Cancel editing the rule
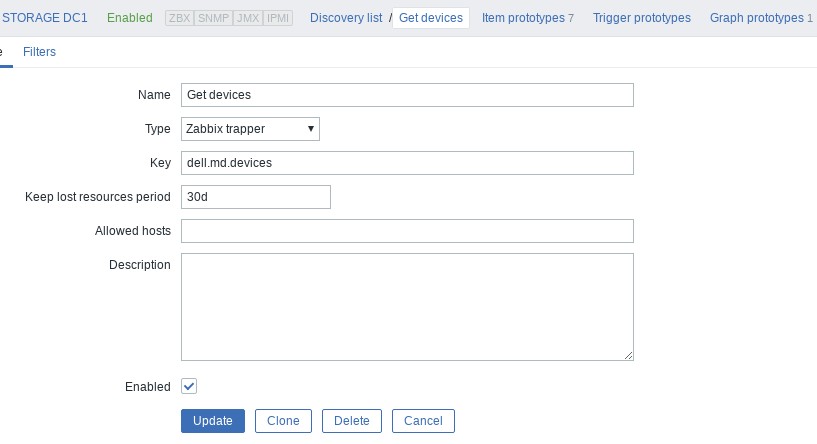The width and height of the screenshot is (817, 444). coord(423,421)
